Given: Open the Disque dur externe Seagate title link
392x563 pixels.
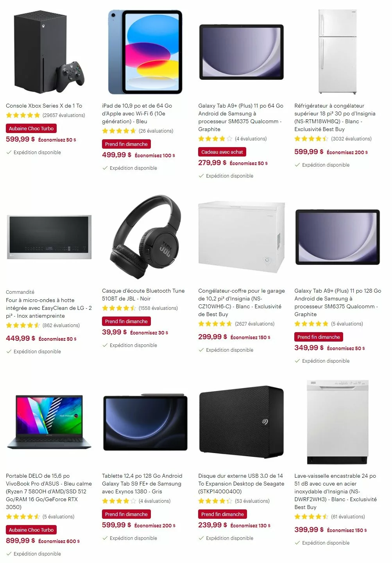Looking at the screenshot, I should click(241, 484).
